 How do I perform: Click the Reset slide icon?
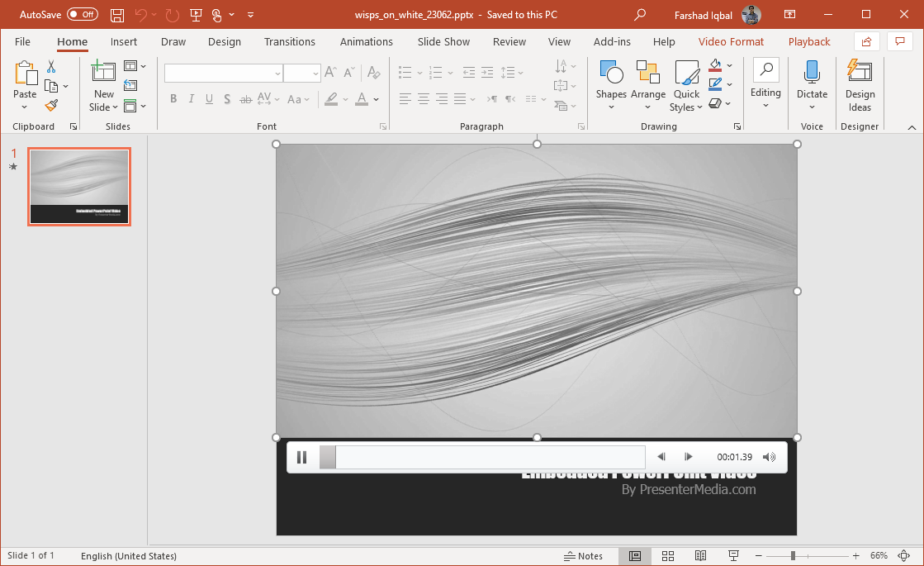pos(130,86)
